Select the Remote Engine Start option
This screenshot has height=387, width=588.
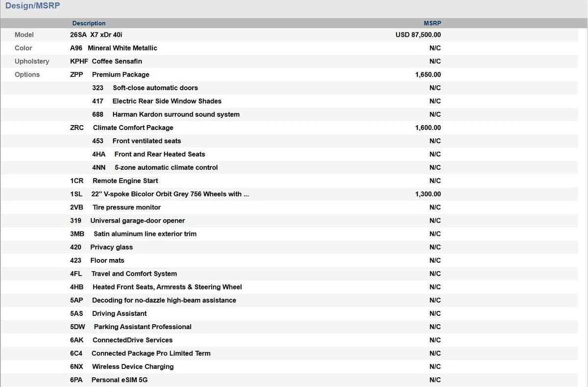point(125,181)
